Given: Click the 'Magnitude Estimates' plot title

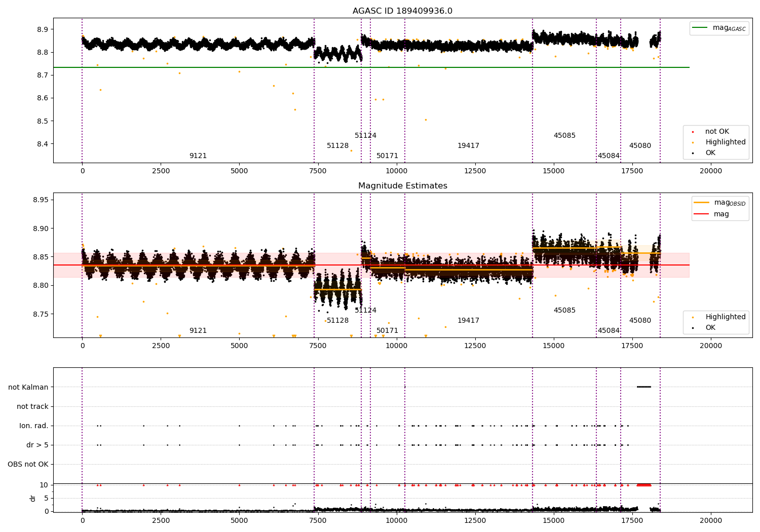Looking at the screenshot, I should (402, 186).
